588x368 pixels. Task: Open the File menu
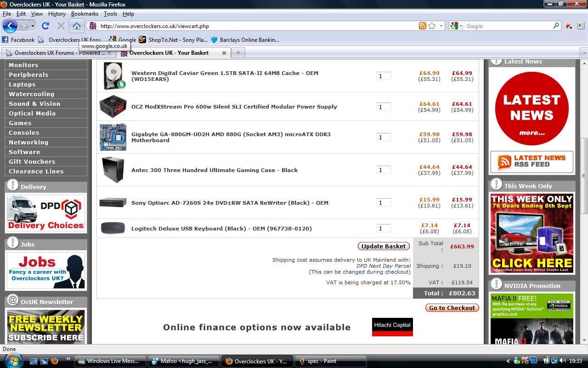point(7,14)
